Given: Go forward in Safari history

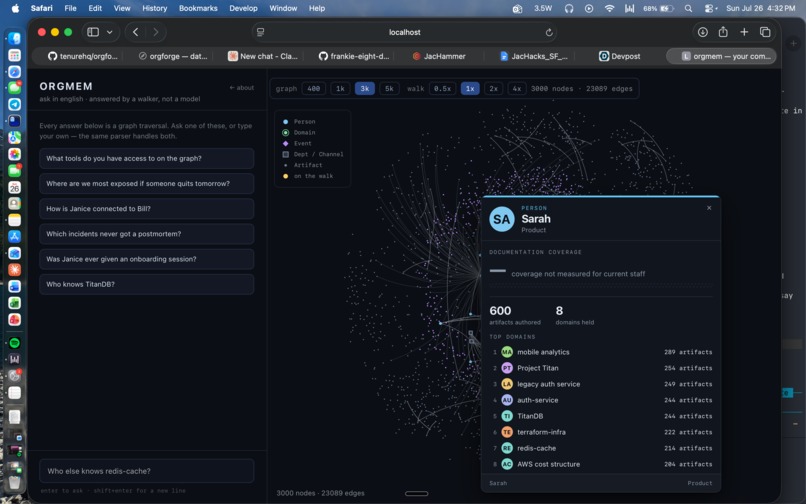Looking at the screenshot, I should pos(155,32).
